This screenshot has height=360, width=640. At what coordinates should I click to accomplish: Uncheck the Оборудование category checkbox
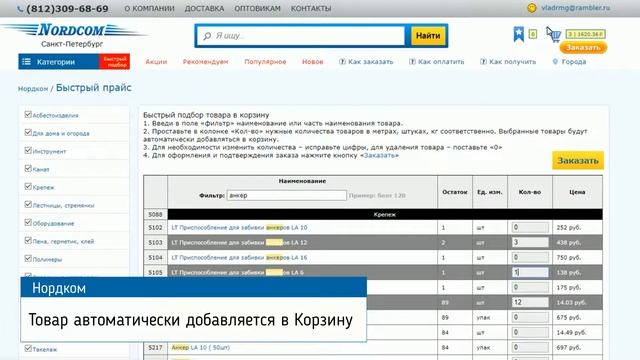pos(28,222)
